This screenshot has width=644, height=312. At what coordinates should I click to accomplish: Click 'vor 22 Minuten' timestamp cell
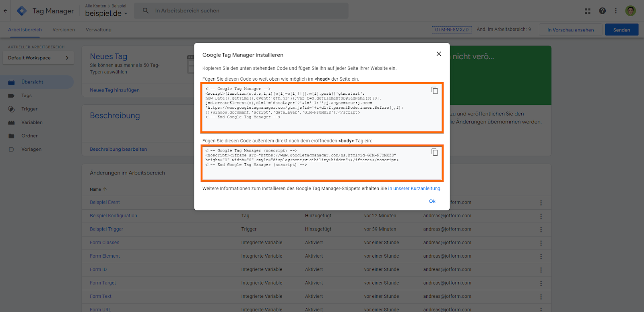tap(380, 216)
